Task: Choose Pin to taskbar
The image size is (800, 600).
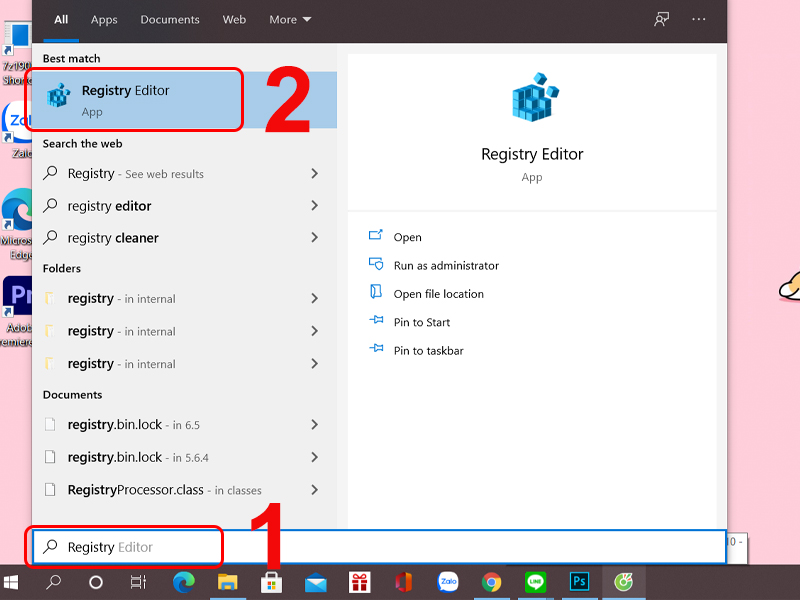Action: (429, 351)
